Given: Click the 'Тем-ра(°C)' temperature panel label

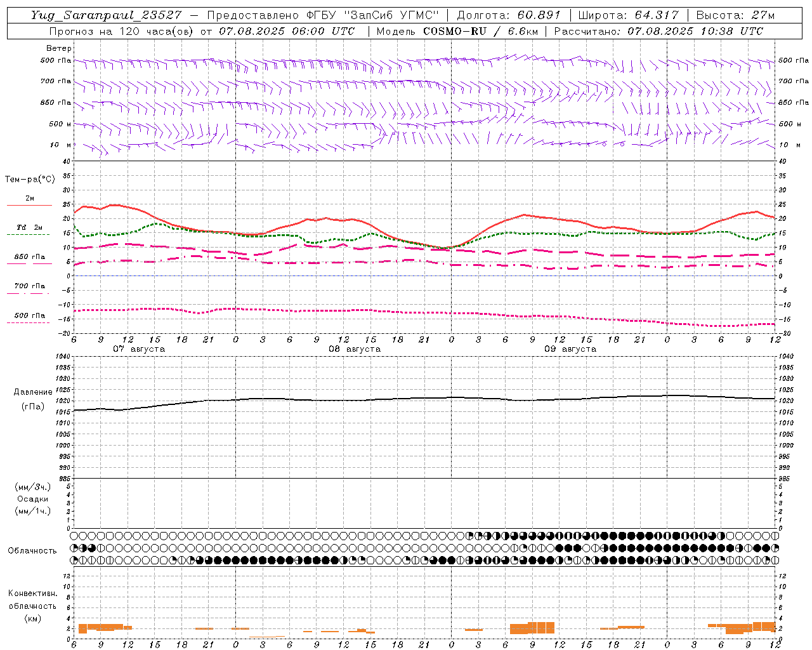Looking at the screenshot, I should click(30, 180).
